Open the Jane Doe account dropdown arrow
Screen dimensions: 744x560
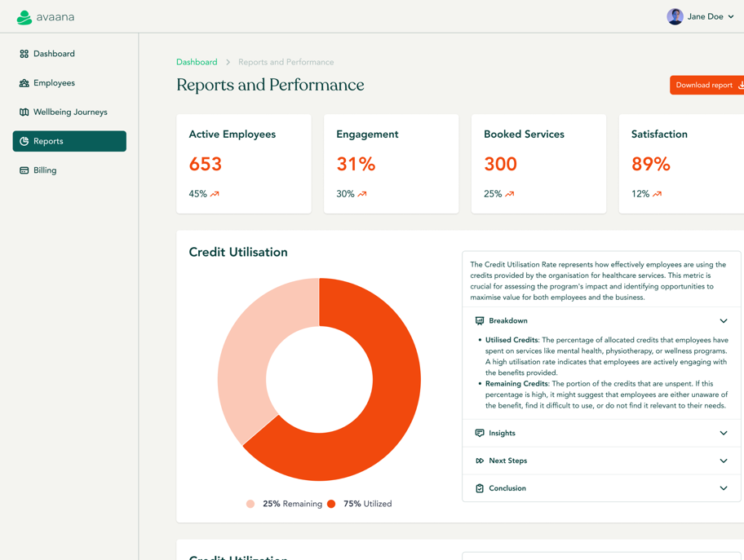click(731, 16)
